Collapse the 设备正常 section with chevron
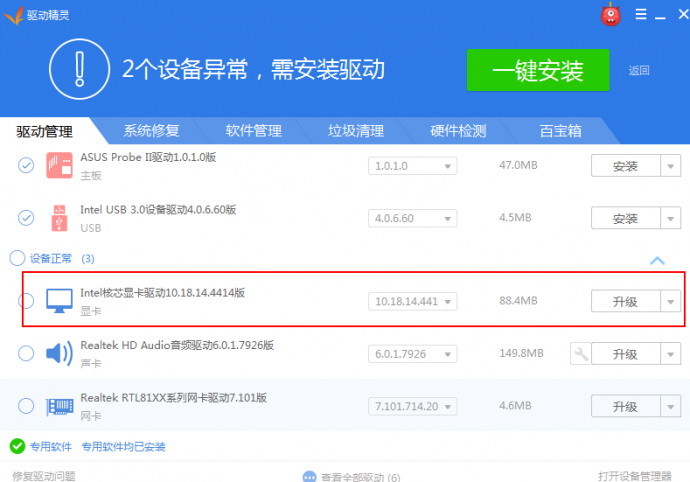This screenshot has height=482, width=690. pos(657,260)
